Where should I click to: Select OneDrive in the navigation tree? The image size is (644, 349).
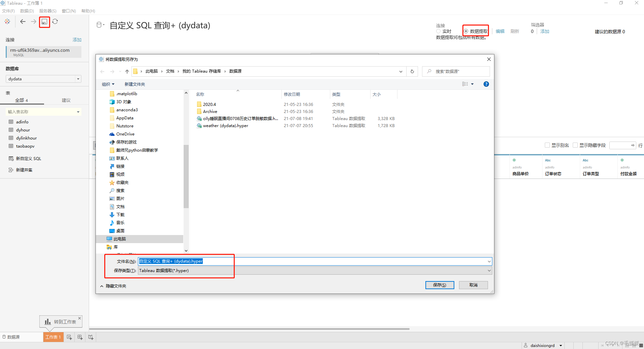click(125, 134)
